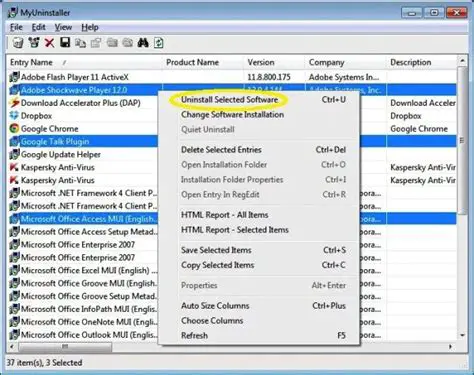Click vertical scrollbar down arrow

[x=462, y=336]
